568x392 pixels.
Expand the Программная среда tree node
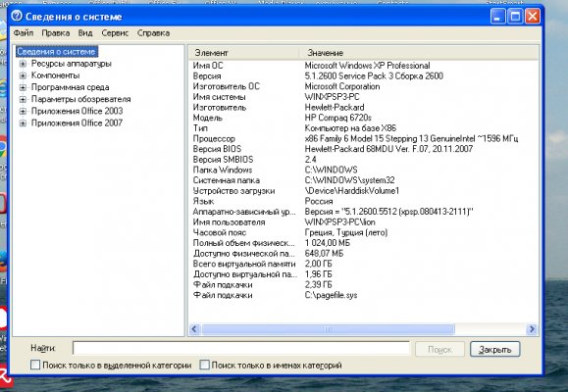[x=23, y=87]
